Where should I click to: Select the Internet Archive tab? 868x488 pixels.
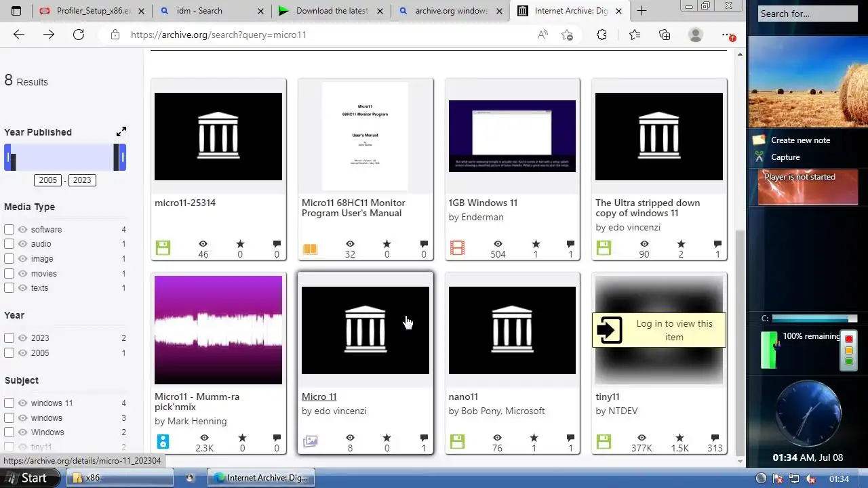pyautogui.click(x=570, y=11)
